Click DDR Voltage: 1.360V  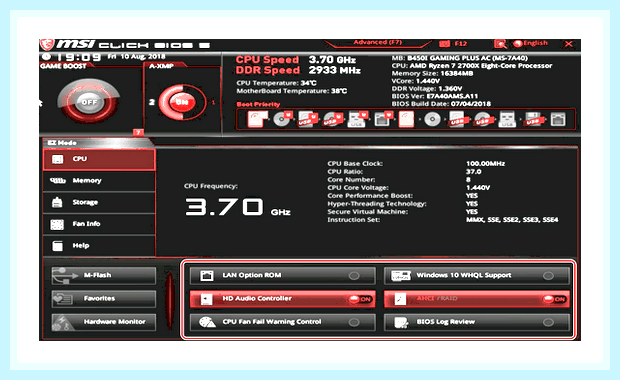click(427, 89)
